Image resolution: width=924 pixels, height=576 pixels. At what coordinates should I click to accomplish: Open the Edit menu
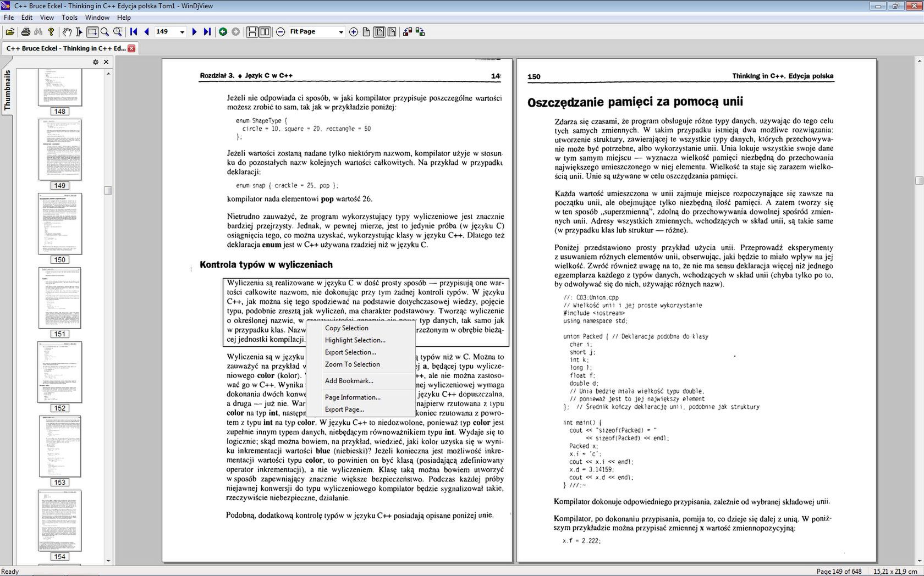(x=27, y=18)
